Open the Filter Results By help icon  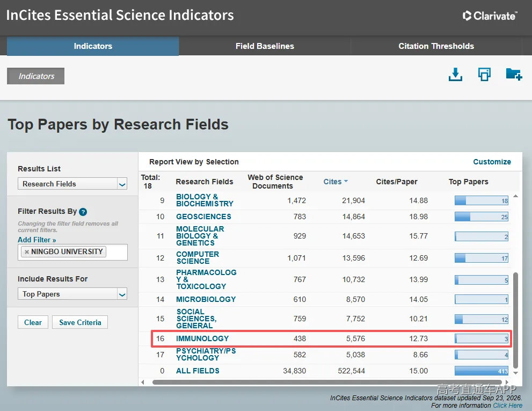tap(83, 212)
